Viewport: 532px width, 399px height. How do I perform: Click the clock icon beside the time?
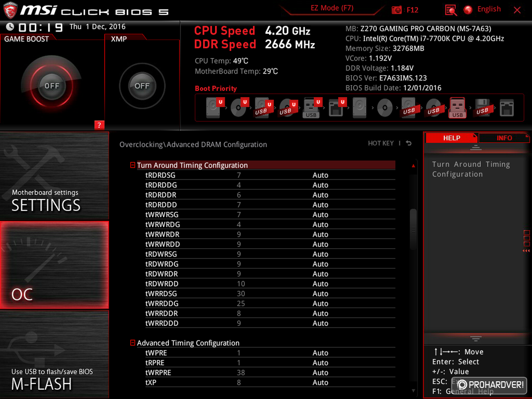(10, 27)
